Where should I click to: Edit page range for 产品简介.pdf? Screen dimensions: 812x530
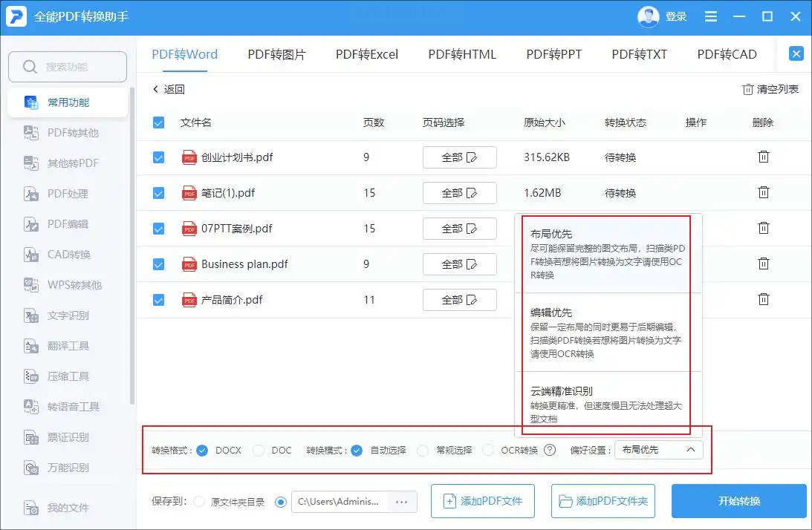(459, 300)
